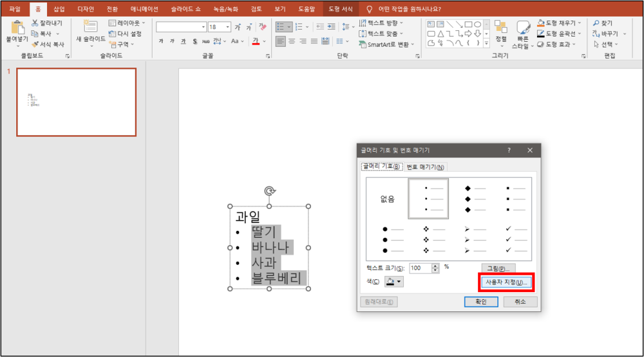Select the oval shape in shapes gallery
Viewport: 644px width, 357px height.
click(477, 24)
